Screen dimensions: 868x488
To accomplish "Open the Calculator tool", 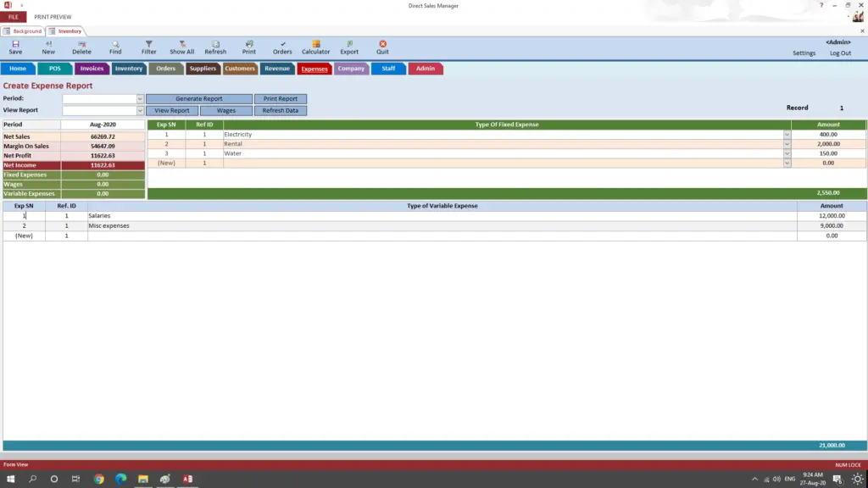I will click(x=315, y=46).
